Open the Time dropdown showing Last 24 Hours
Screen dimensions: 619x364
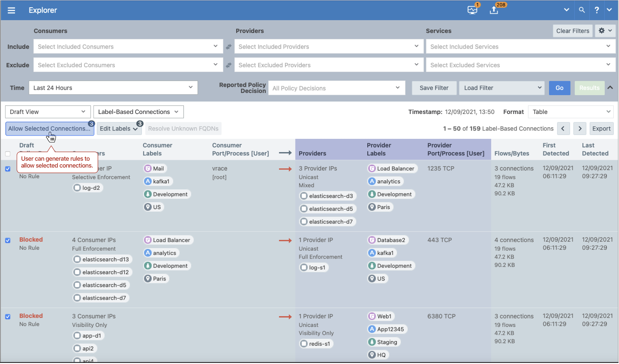113,88
